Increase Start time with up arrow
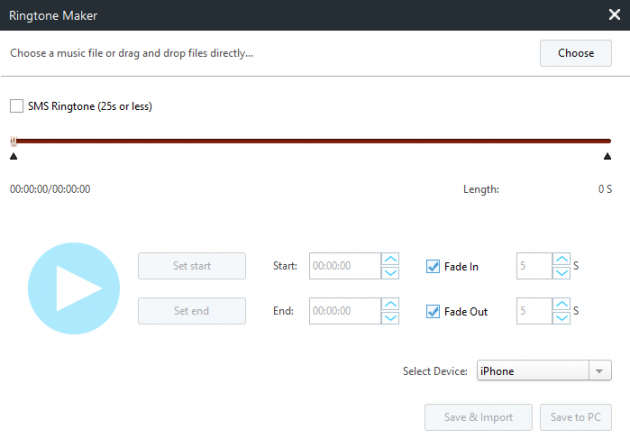Image resolution: width=630 pixels, height=448 pixels. (390, 260)
